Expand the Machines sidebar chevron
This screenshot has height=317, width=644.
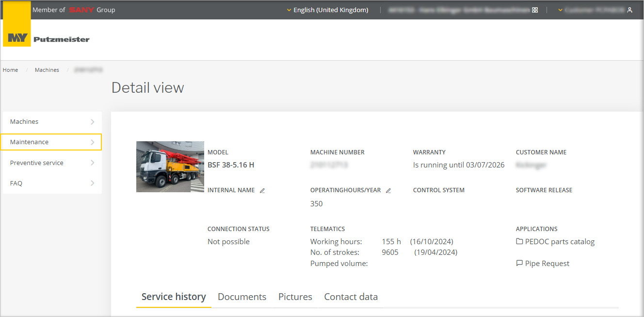point(92,122)
